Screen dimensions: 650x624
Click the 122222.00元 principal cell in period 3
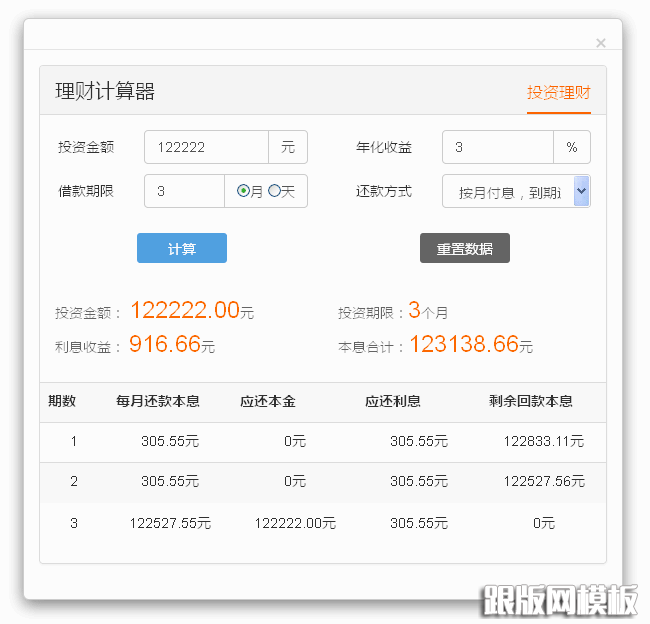coord(295,523)
